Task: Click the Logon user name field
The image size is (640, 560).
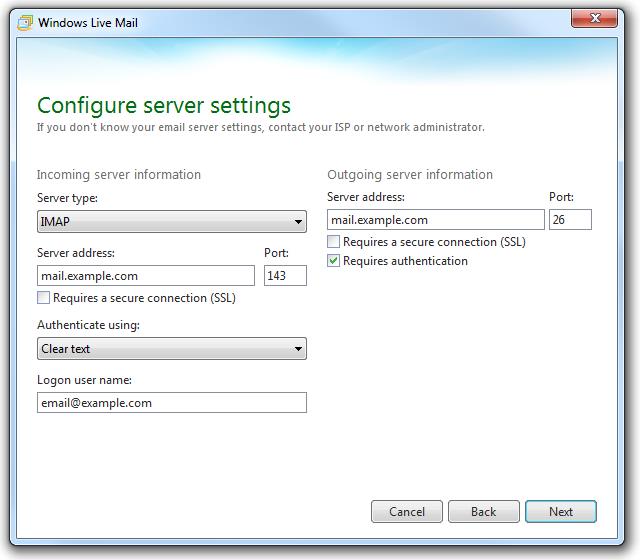Action: (171, 403)
